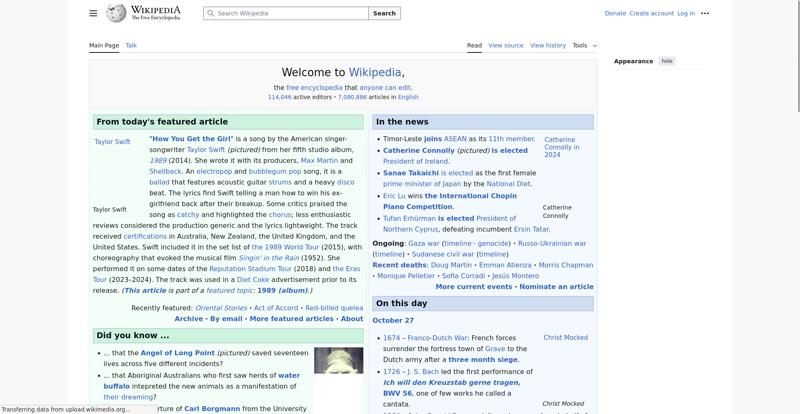This screenshot has width=800, height=414.
Task: Hide the Appearance panel
Action: pos(667,61)
